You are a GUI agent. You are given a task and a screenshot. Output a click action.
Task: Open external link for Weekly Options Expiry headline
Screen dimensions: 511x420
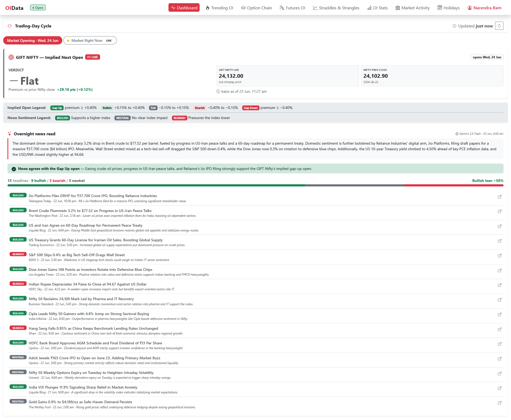(x=500, y=374)
